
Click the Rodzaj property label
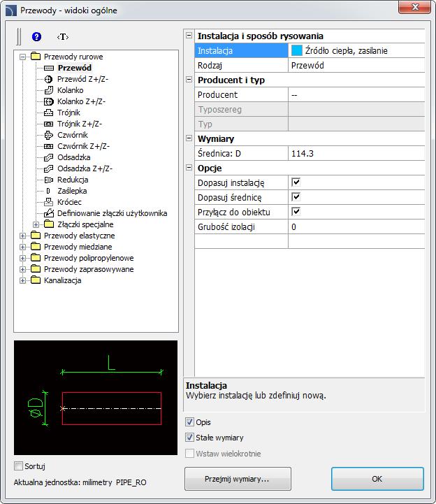[210, 66]
